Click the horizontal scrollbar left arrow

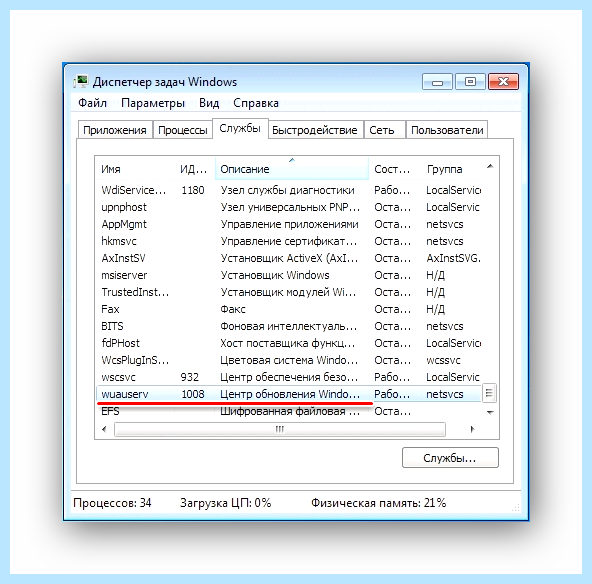tap(105, 429)
